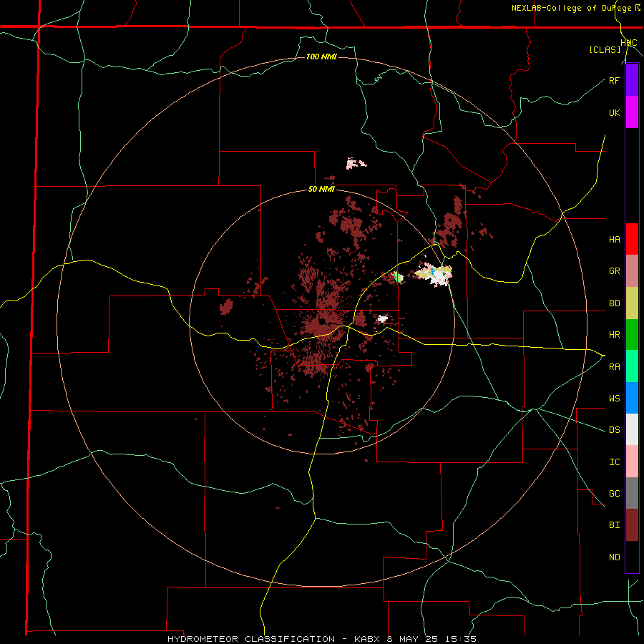Select the light pink IC legend swatch
The height and width of the screenshot is (644, 644).
[x=632, y=462]
